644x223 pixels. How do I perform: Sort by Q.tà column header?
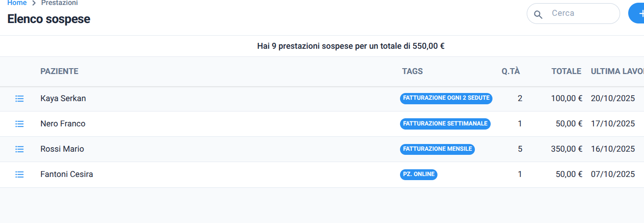pyautogui.click(x=511, y=71)
